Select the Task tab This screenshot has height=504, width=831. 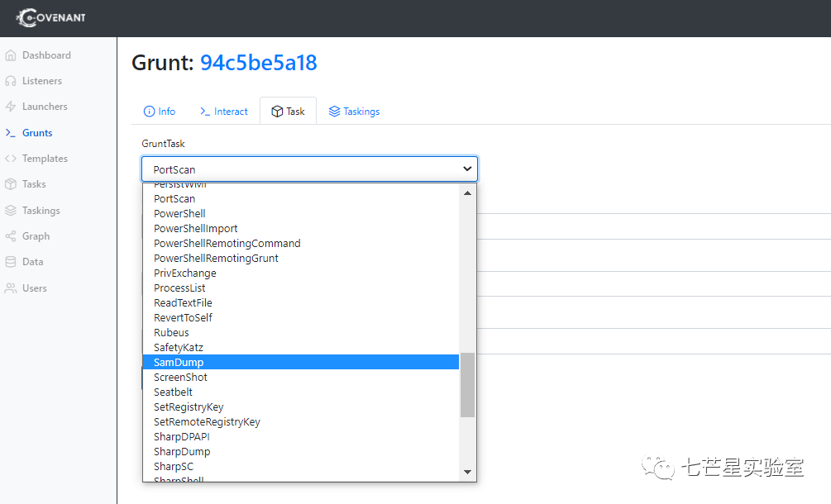coord(289,112)
